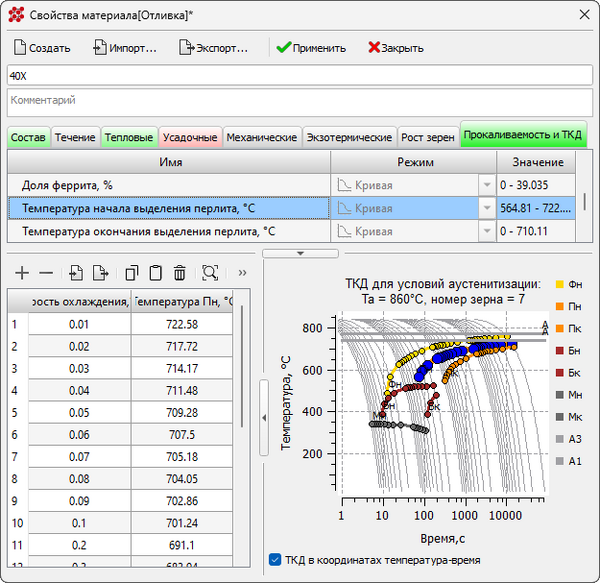
Task: Click the Имя column header
Action: pyautogui.click(x=169, y=162)
